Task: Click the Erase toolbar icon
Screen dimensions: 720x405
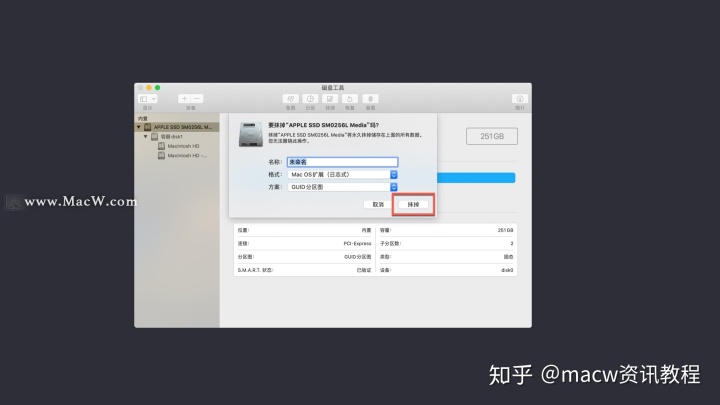Action: [x=330, y=99]
